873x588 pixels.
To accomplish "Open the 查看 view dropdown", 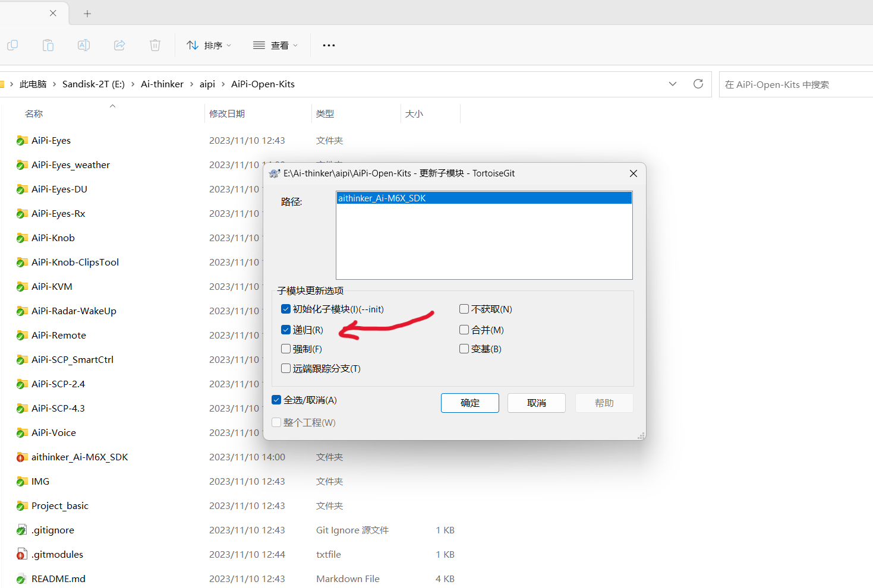I will pyautogui.click(x=275, y=45).
